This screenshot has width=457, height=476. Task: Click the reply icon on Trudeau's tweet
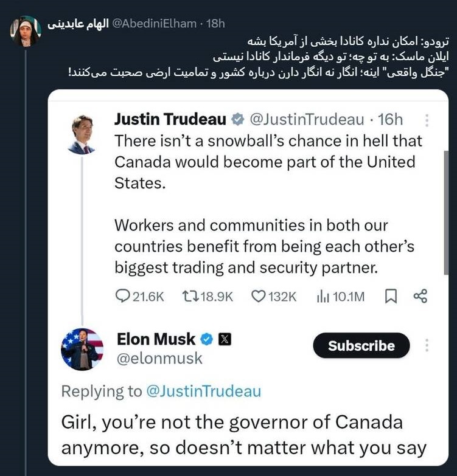click(122, 296)
